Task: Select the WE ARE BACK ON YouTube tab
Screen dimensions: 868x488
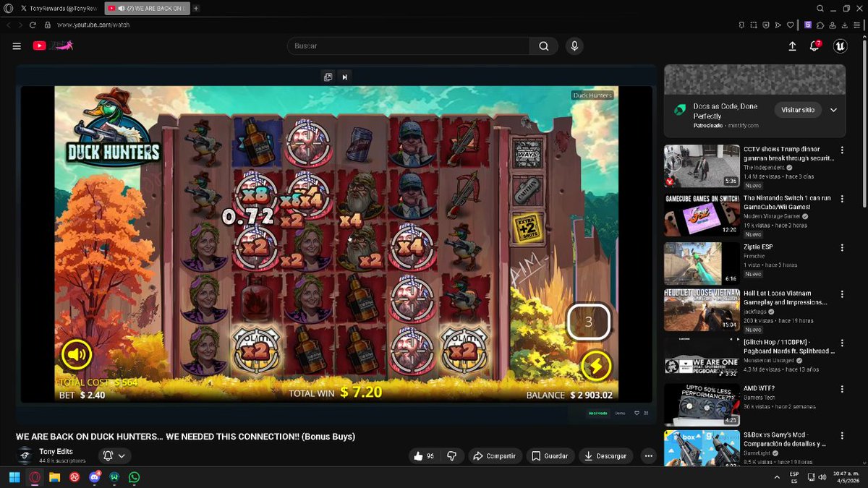Action: [x=147, y=8]
